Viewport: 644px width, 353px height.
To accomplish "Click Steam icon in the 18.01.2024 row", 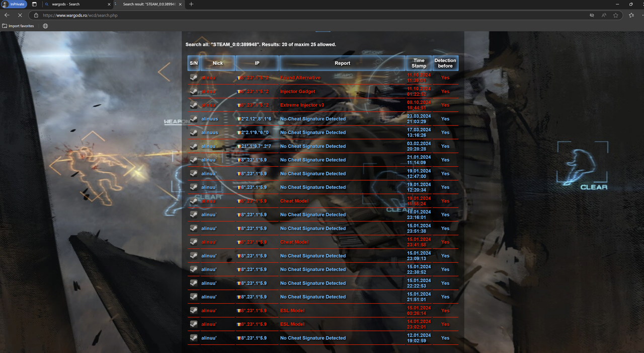I will click(x=194, y=215).
